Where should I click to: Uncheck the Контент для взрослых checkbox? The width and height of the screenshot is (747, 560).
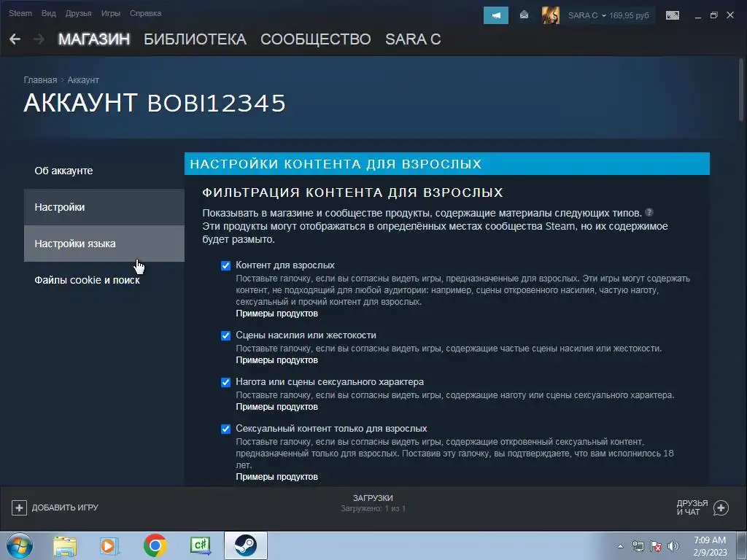(x=226, y=265)
